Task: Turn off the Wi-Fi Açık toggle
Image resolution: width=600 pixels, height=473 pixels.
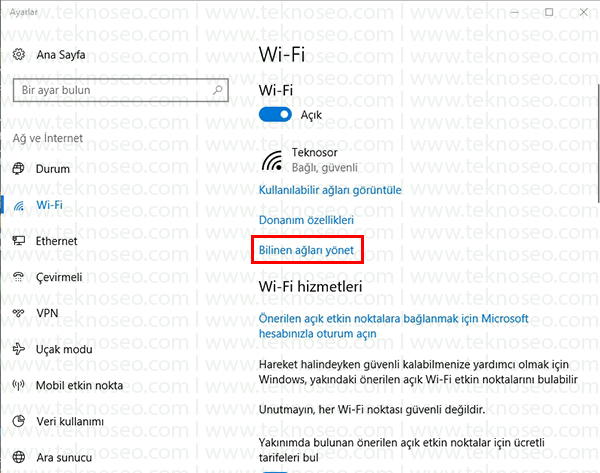Action: pos(275,114)
